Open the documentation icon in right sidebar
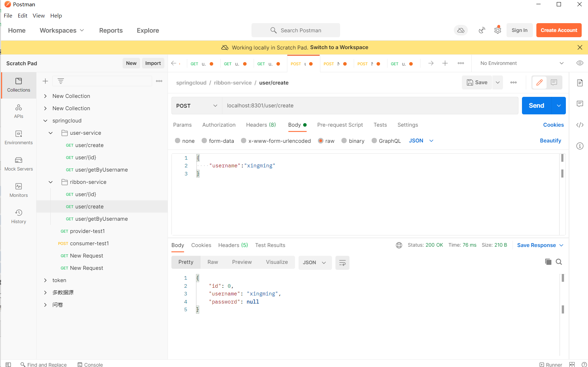Viewport: 588px width, 367px height. click(580, 83)
